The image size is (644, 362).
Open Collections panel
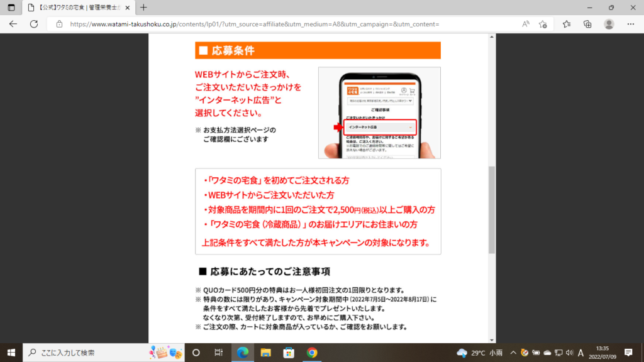pyautogui.click(x=588, y=24)
